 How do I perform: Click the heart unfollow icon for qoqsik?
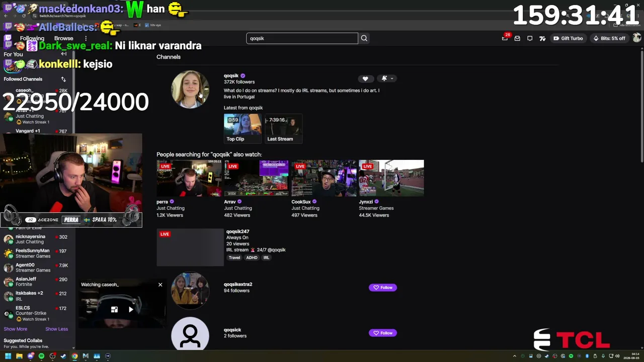pos(365,78)
